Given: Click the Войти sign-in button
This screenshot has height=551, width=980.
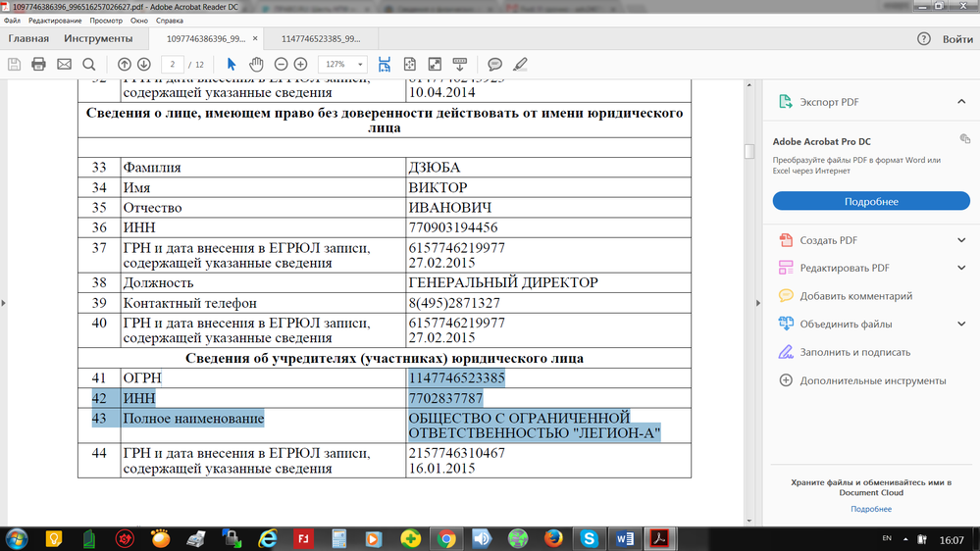Looking at the screenshot, I should pyautogui.click(x=957, y=39).
